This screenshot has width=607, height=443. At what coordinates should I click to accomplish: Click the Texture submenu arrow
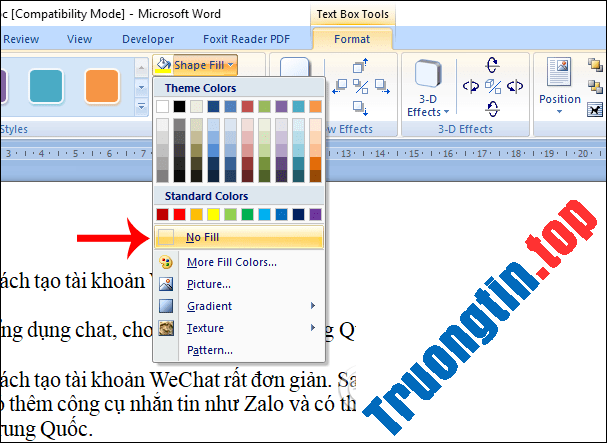pos(313,328)
